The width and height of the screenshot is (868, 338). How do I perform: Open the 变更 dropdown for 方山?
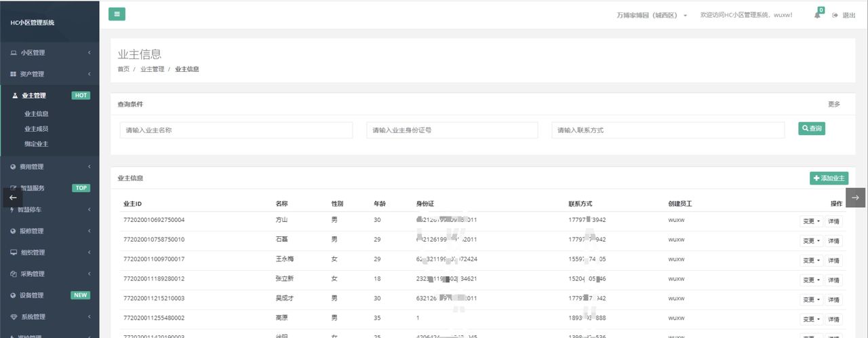811,221
